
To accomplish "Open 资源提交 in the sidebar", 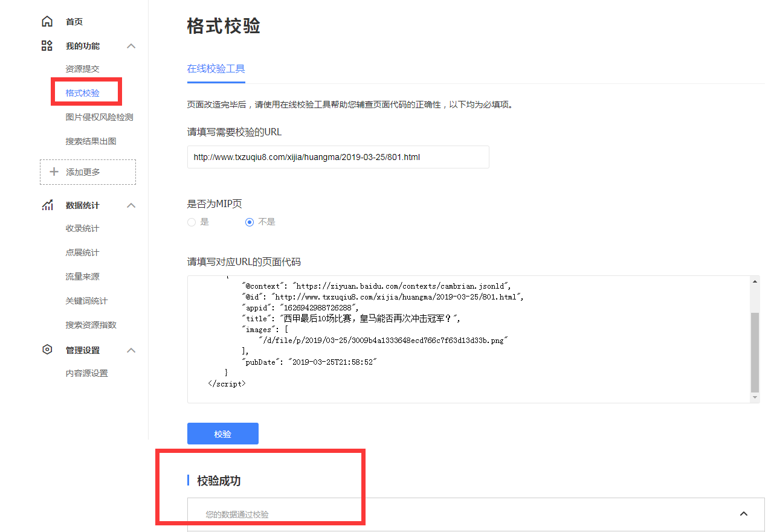I will 82,69.
